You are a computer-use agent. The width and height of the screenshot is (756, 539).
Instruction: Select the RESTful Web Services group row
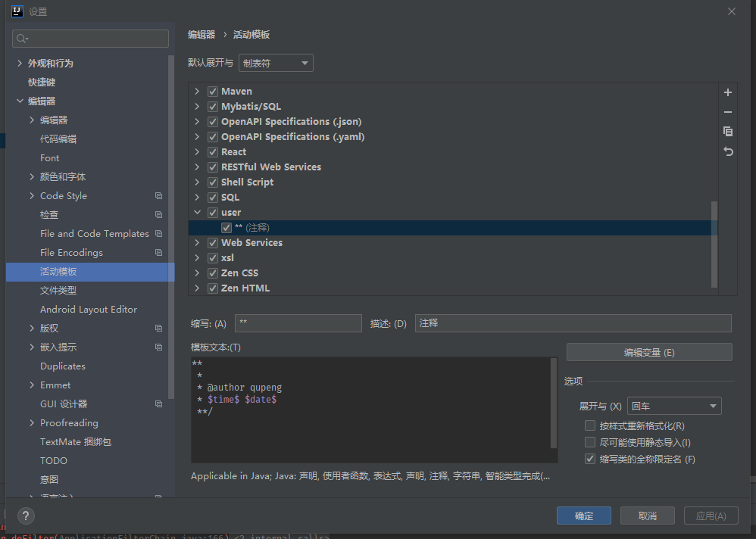click(x=453, y=167)
